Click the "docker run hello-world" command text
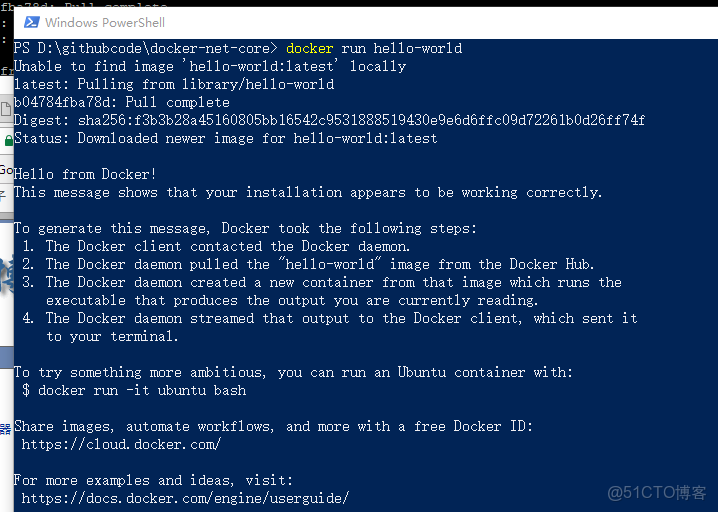This screenshot has height=512, width=718. 374,48
